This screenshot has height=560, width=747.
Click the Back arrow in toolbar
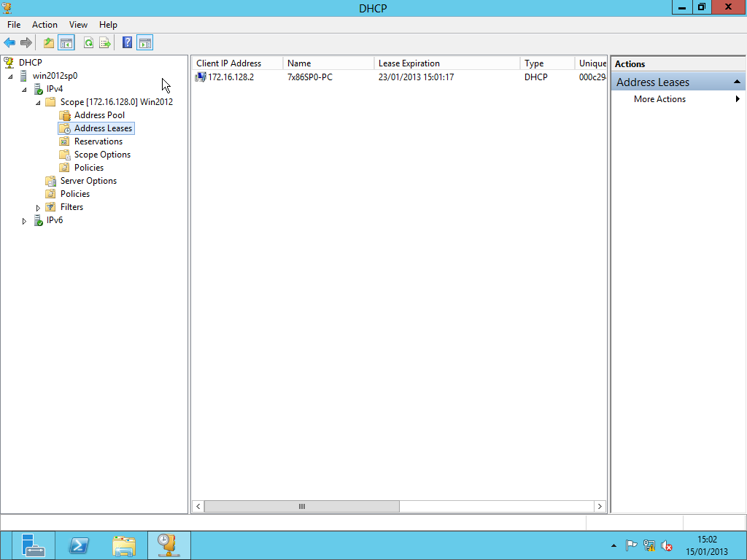point(9,43)
